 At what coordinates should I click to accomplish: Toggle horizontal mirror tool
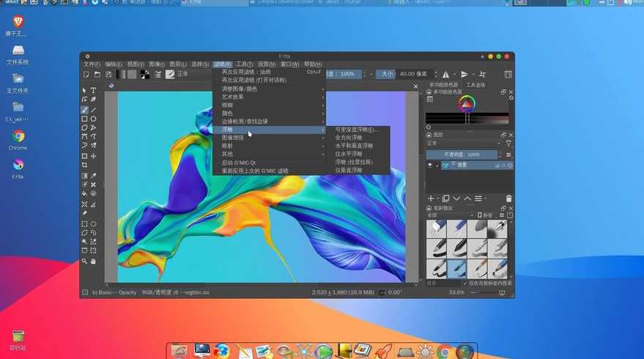[445, 74]
